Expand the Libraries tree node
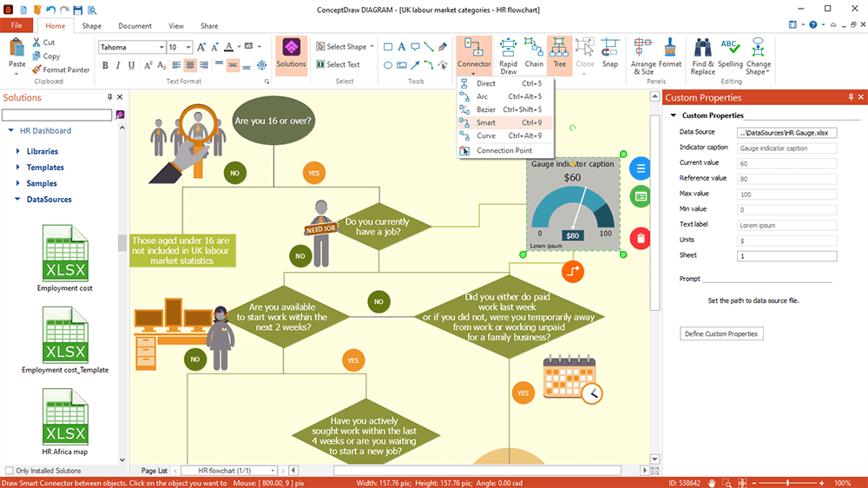This screenshot has height=488, width=868. coord(17,151)
